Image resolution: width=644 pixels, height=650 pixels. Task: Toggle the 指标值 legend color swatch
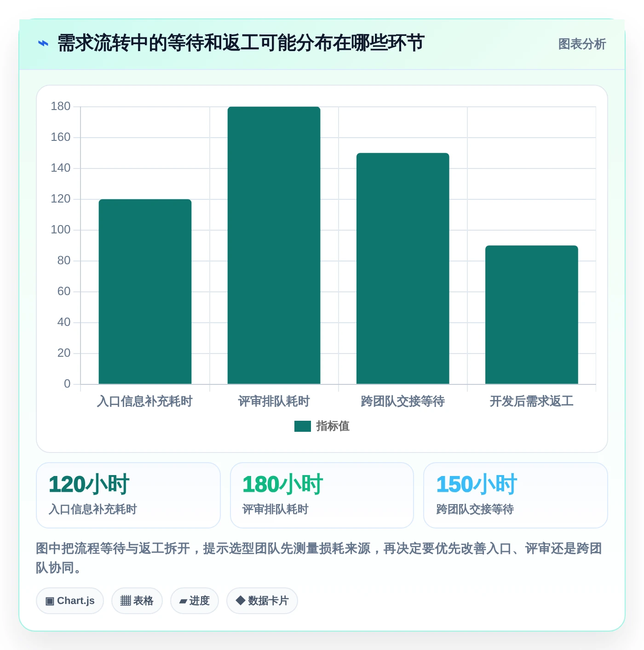[x=303, y=426]
